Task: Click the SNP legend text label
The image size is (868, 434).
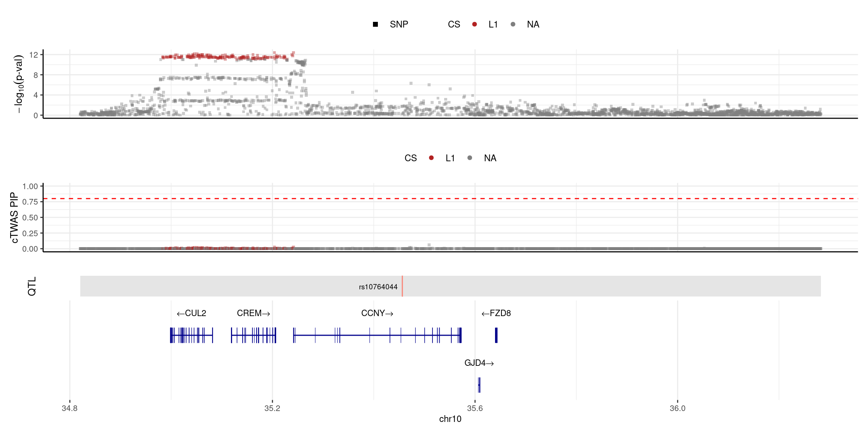Action: click(x=399, y=24)
